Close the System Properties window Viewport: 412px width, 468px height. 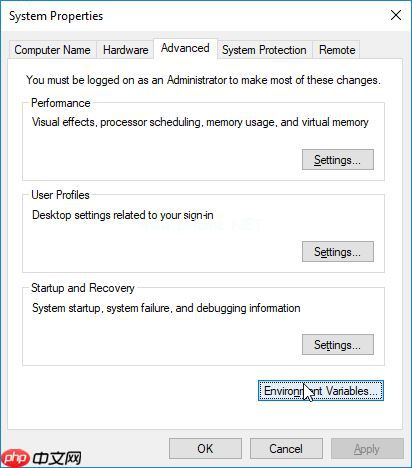coord(396,15)
